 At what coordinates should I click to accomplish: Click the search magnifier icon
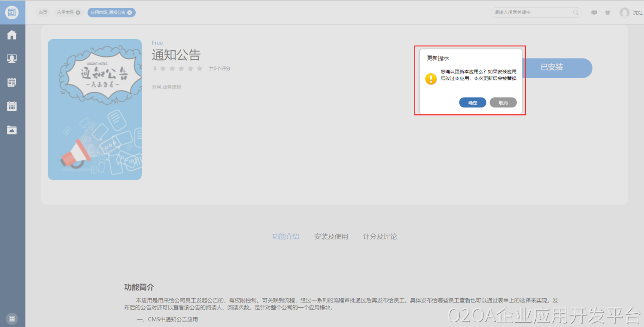[x=576, y=12]
